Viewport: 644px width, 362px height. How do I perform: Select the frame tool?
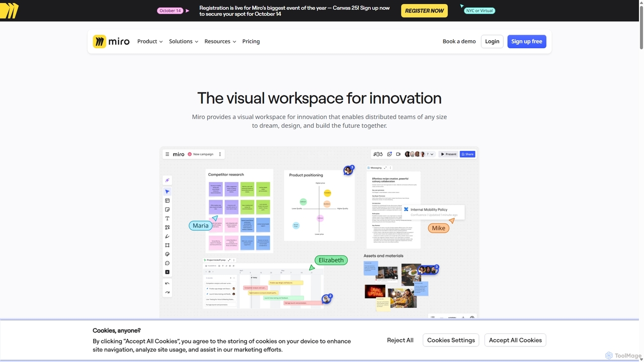[x=168, y=245]
